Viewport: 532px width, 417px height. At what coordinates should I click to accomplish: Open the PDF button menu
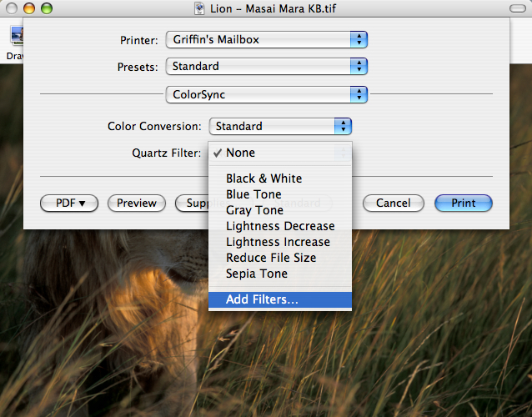coord(69,203)
